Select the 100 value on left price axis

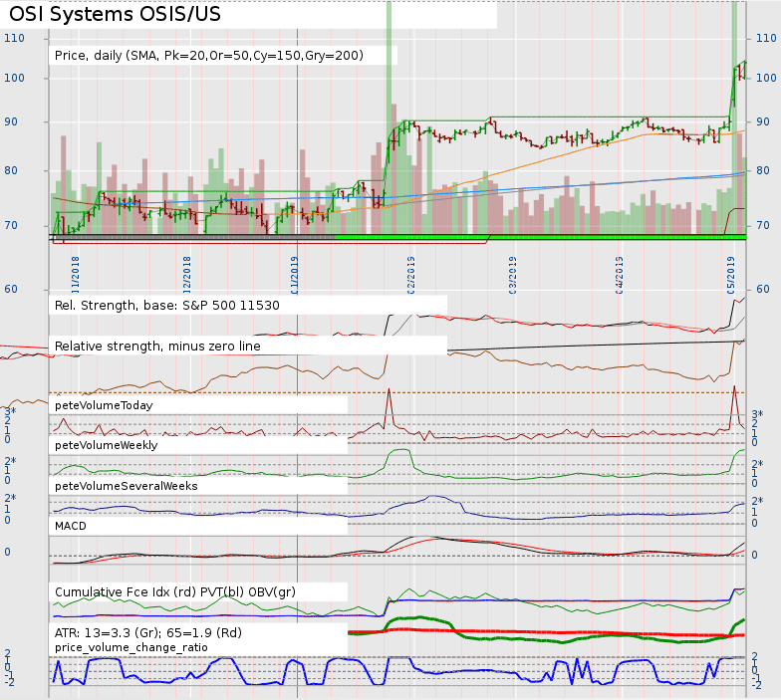14,78
